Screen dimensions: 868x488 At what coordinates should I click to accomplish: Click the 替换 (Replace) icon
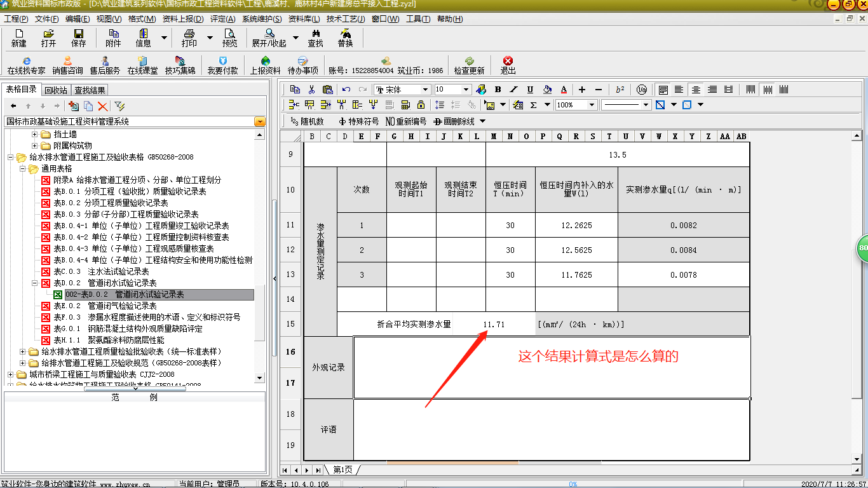tap(345, 38)
